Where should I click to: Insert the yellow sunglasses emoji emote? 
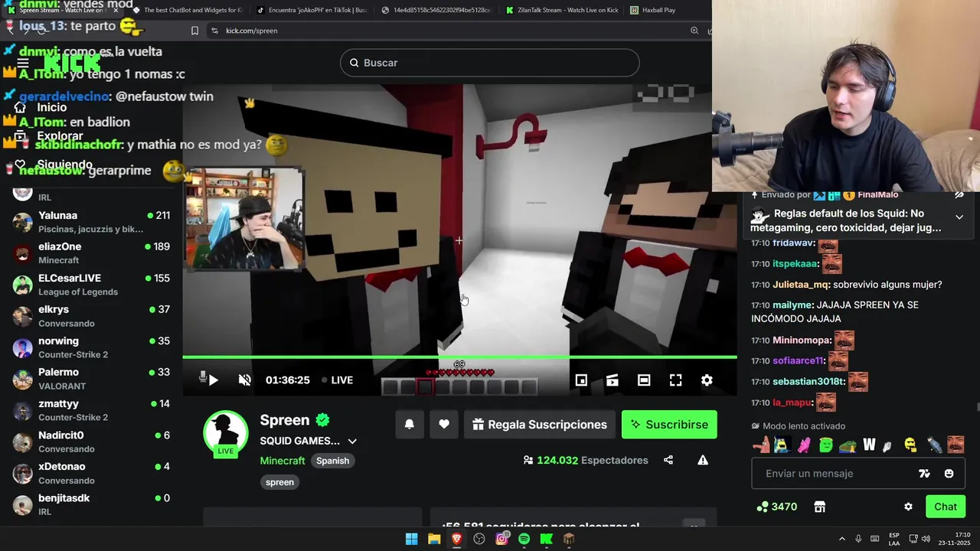(910, 445)
